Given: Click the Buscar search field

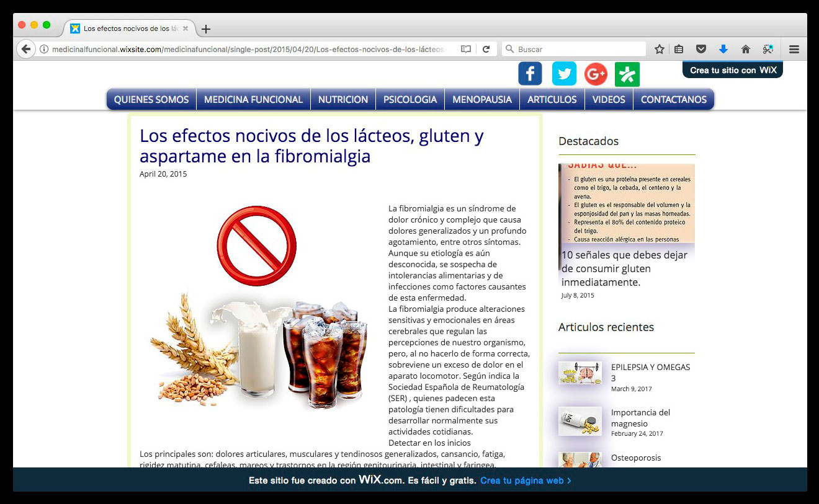Looking at the screenshot, I should (x=574, y=49).
